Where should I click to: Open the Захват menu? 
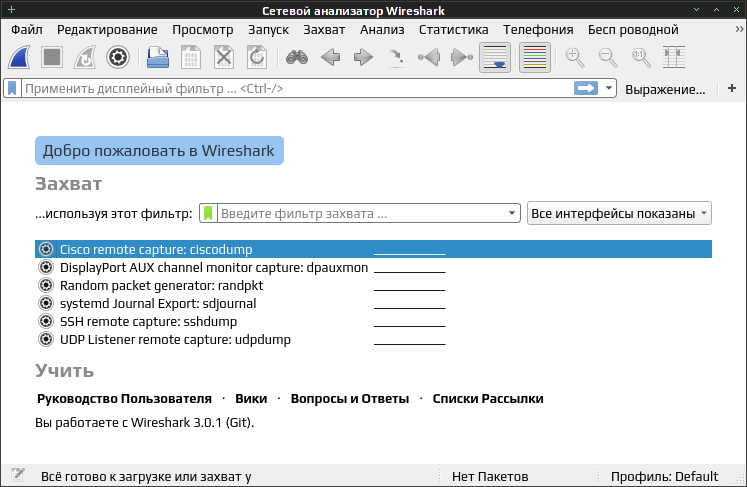click(324, 30)
